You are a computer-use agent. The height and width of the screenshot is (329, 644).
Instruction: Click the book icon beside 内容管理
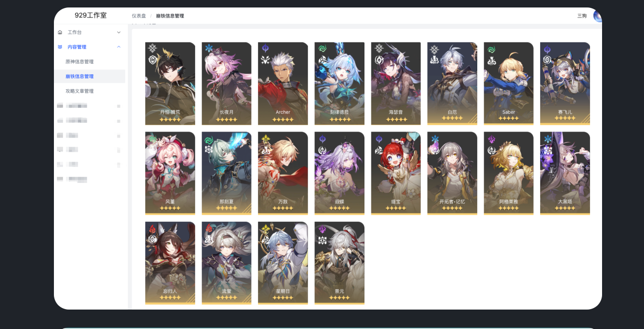point(60,47)
